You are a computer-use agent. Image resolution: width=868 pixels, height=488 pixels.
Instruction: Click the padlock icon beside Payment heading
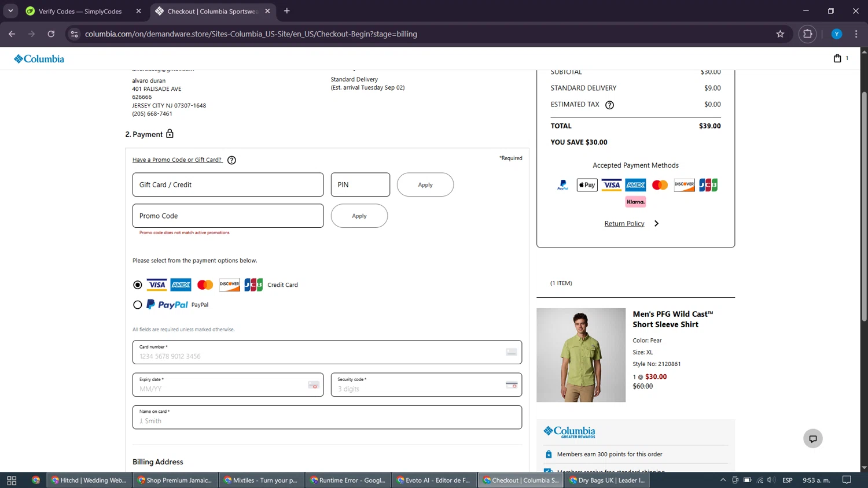pos(170,134)
